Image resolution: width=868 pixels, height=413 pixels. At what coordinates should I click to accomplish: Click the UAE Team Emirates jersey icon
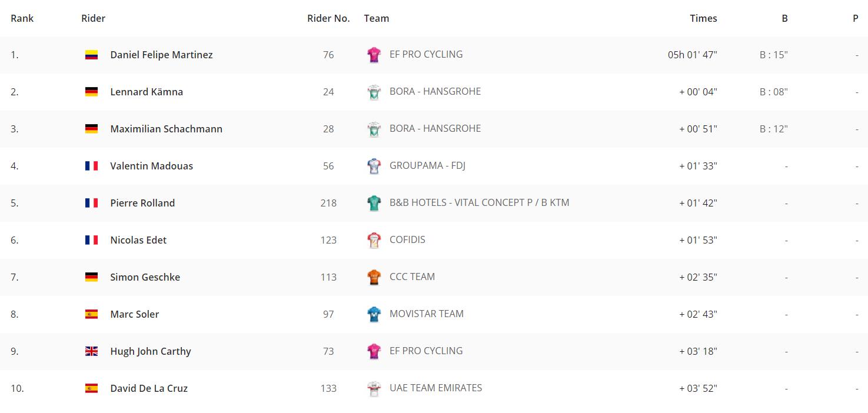coord(374,388)
